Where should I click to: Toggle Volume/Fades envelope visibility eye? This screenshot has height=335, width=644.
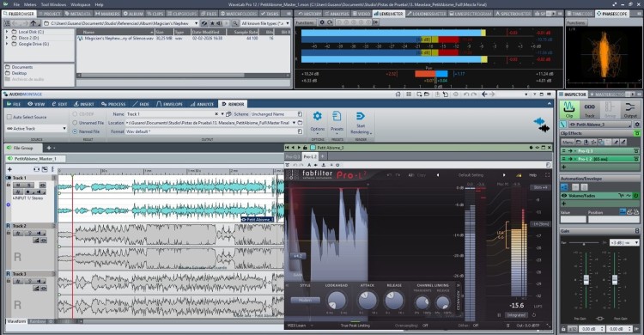[564, 196]
